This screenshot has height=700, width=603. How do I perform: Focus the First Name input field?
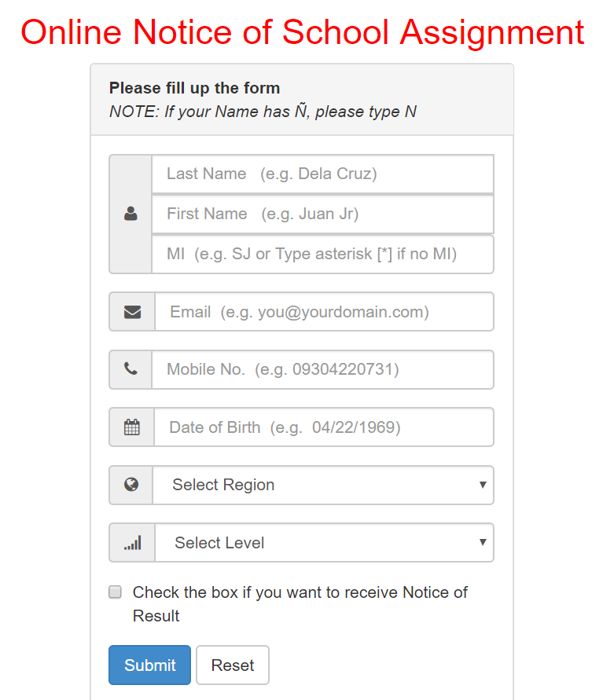(323, 214)
